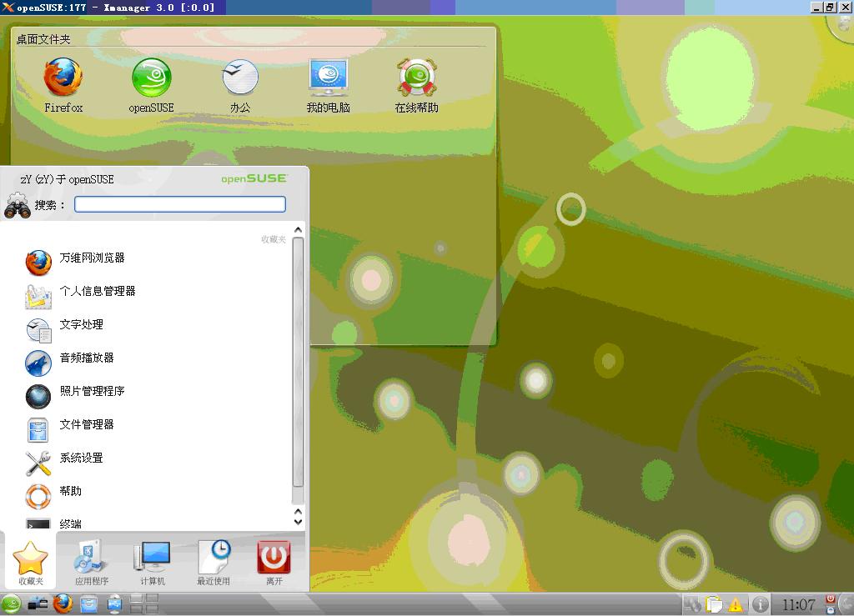This screenshot has width=854, height=616.
Task: Click scroll-up arrow of menu list
Action: point(298,229)
